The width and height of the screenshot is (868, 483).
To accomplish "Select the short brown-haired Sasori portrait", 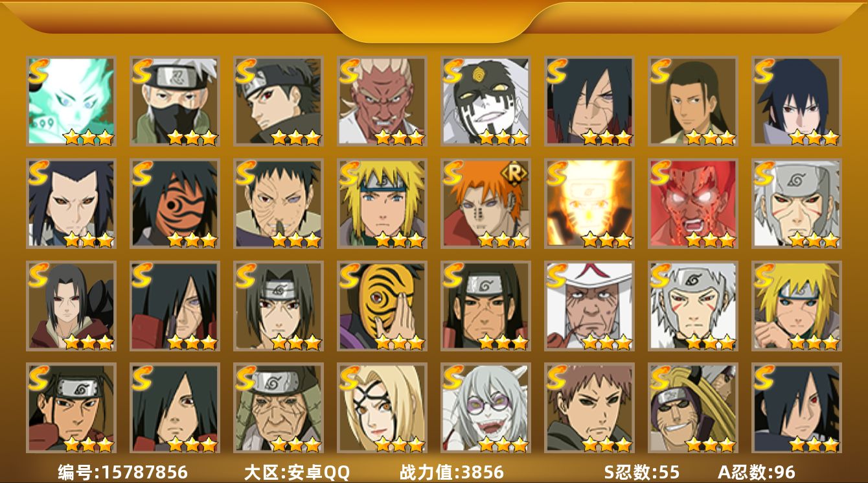I will pos(589,408).
